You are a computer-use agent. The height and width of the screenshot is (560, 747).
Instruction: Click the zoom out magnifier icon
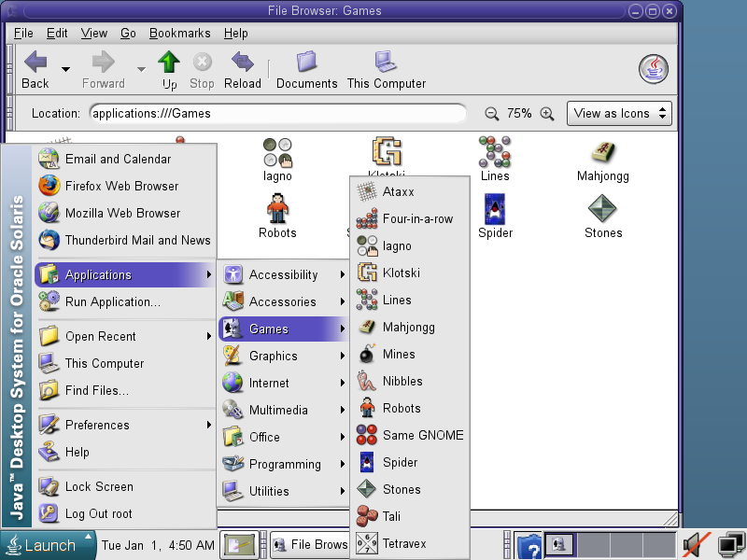(x=492, y=114)
